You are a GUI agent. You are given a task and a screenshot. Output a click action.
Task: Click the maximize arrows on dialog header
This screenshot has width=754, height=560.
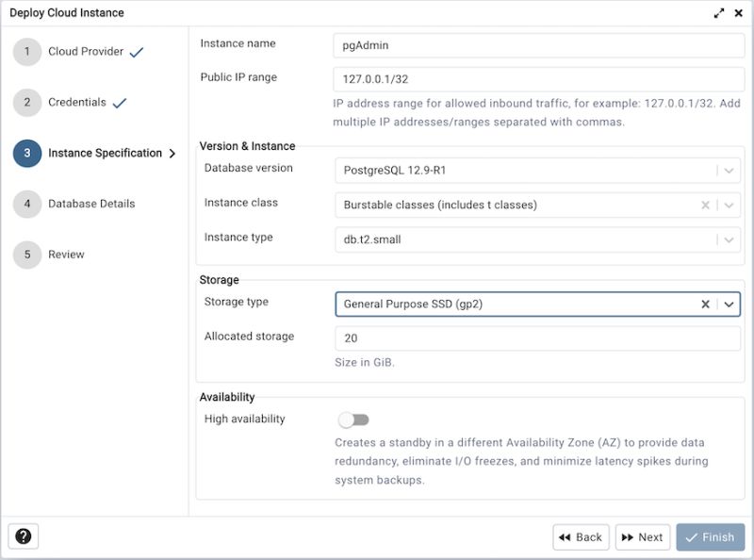pos(718,12)
